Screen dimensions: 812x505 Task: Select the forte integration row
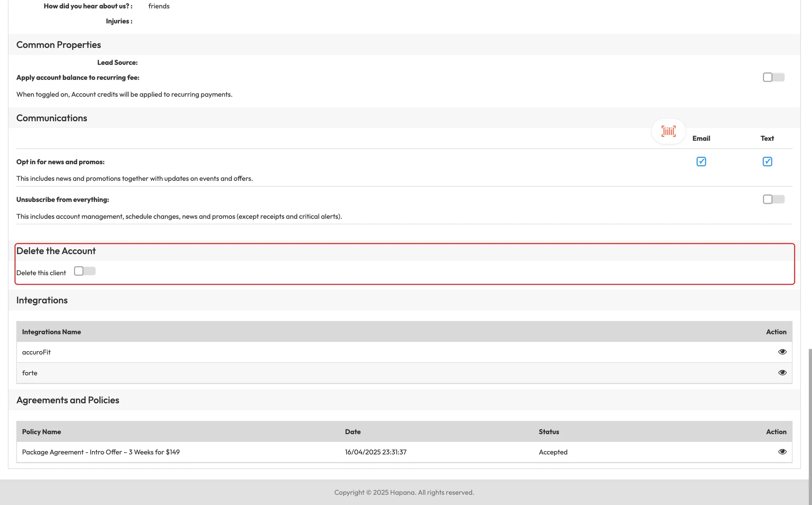30,373
